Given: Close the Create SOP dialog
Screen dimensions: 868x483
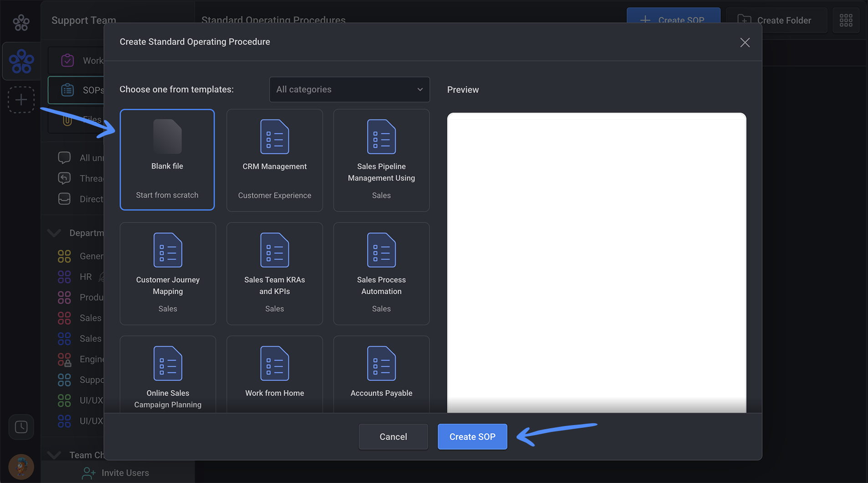Looking at the screenshot, I should coord(745,42).
